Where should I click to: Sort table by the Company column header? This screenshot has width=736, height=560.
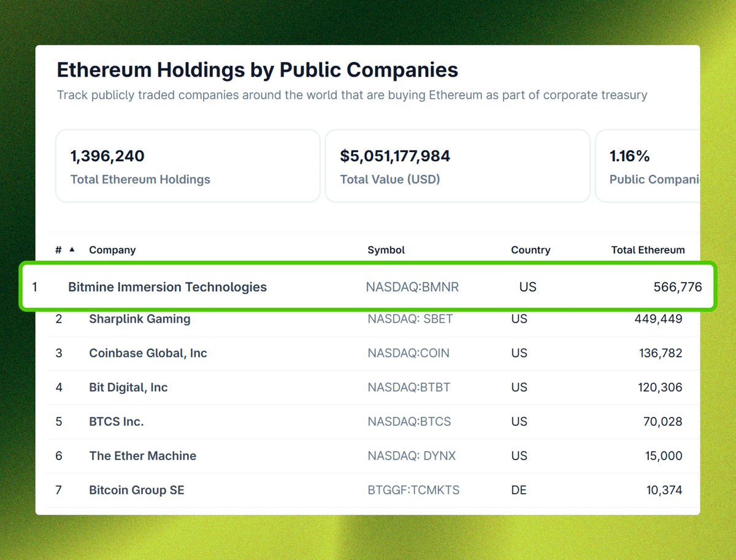(x=112, y=250)
